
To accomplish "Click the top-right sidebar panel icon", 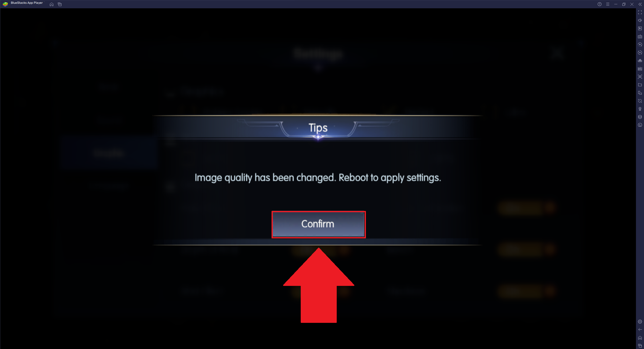I will tap(640, 4).
